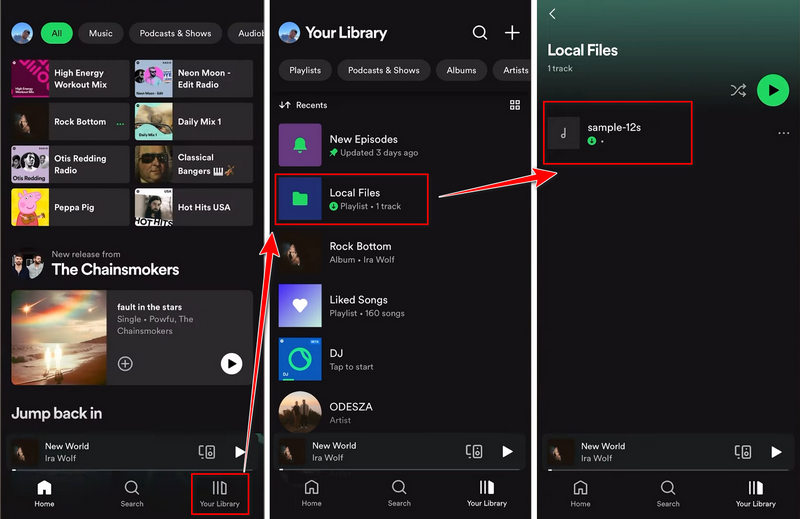Open Daily Mix 1 tile
800x519 pixels.
(x=194, y=121)
